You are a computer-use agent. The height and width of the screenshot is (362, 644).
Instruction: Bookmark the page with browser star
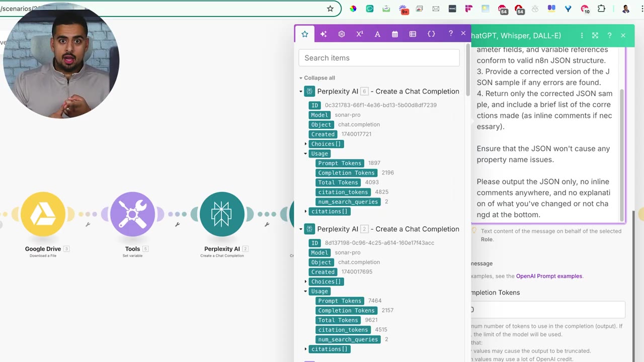click(330, 9)
